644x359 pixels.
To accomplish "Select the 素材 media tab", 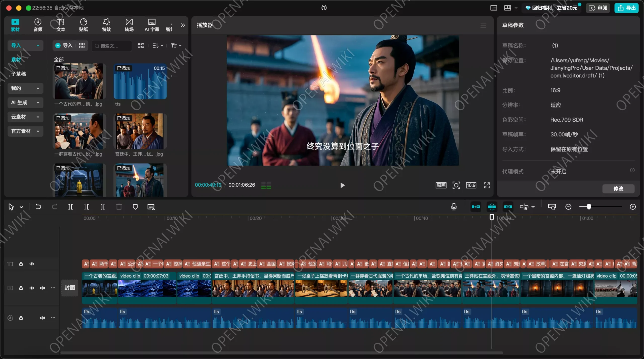I will point(15,25).
